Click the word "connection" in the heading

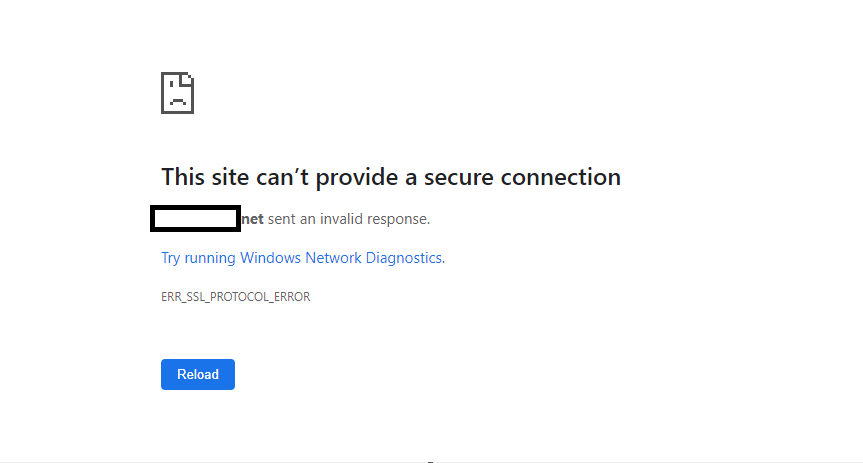(560, 177)
